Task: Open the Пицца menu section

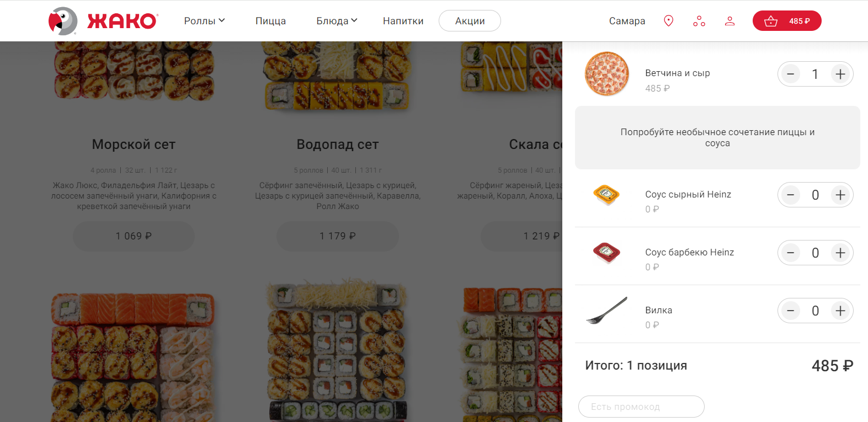Action: pos(270,21)
